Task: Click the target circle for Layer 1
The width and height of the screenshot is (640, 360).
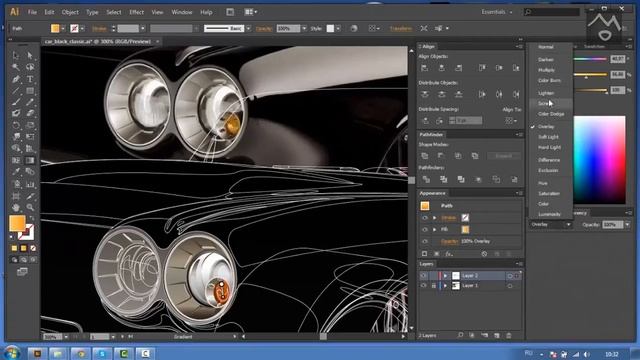Action: click(x=510, y=286)
